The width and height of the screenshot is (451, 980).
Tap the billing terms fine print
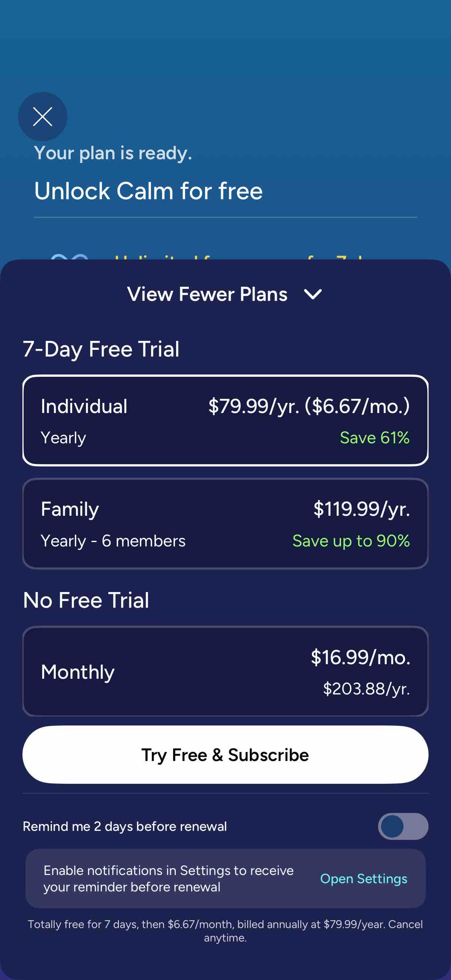pos(225,931)
